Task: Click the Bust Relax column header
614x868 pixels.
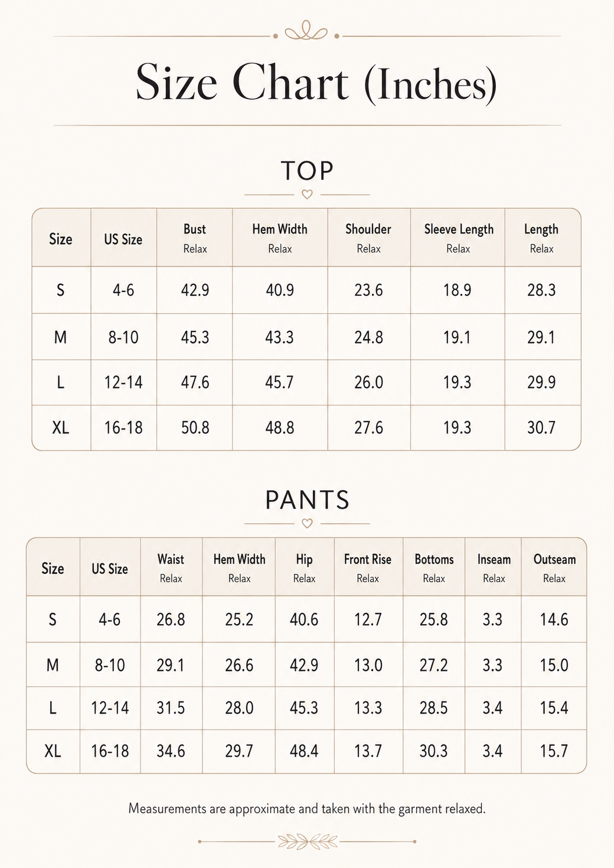Action: click(x=195, y=238)
